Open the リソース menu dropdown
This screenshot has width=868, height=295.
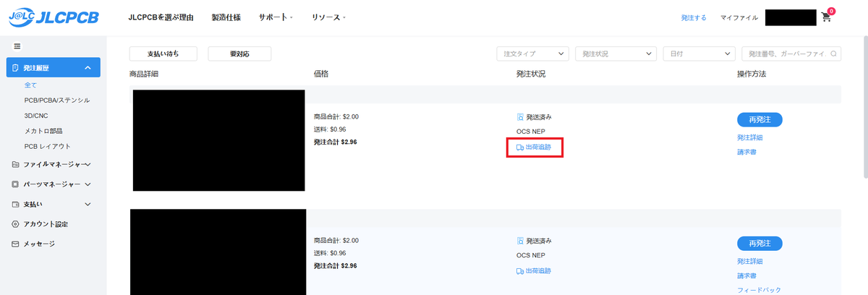coord(329,17)
